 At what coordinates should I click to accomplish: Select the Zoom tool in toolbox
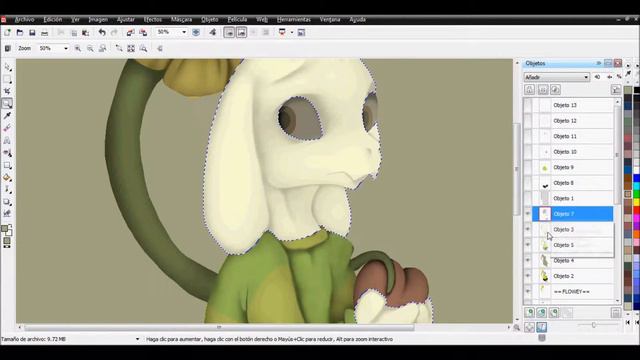point(7,104)
